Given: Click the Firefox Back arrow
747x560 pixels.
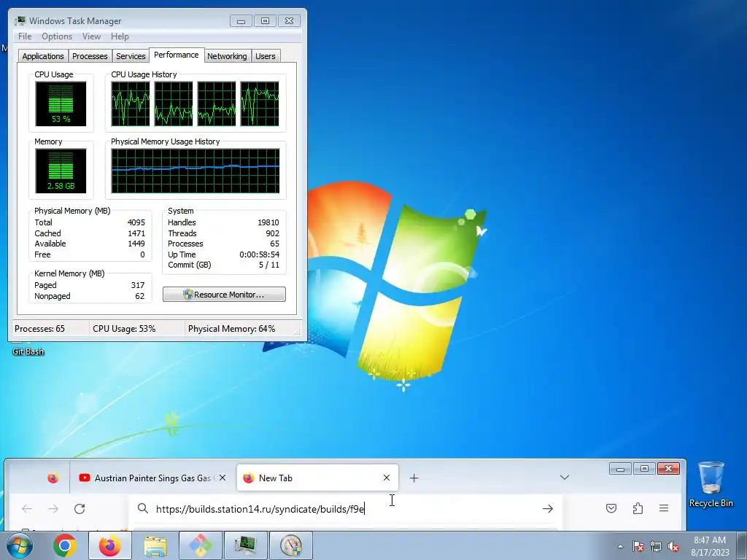Looking at the screenshot, I should click(x=27, y=508).
